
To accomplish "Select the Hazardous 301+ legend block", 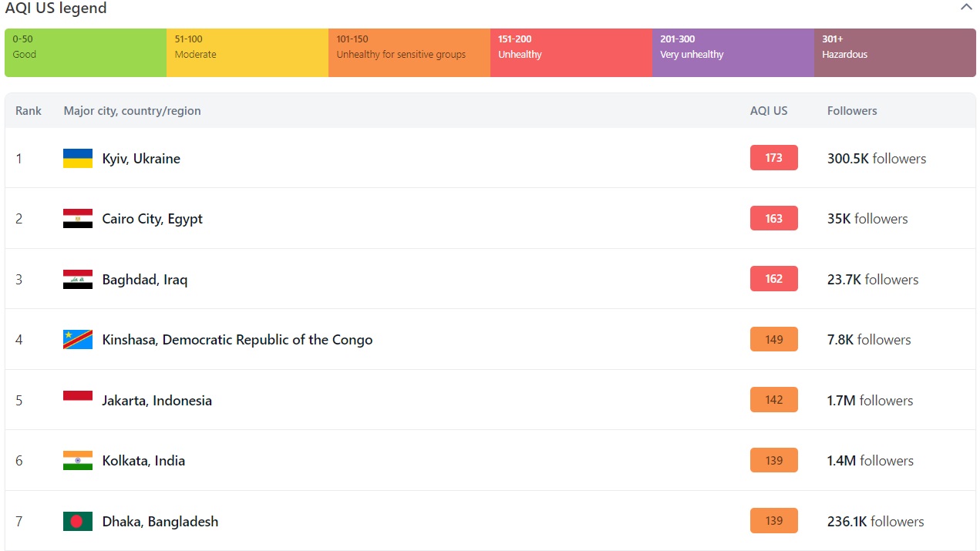I will point(894,52).
